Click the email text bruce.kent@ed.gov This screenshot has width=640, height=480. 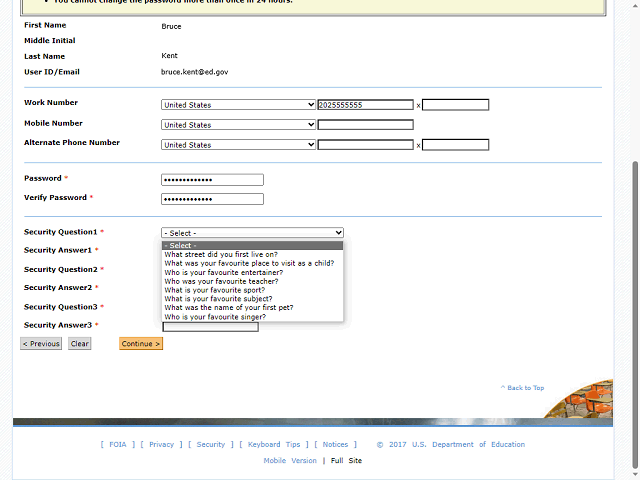tap(194, 72)
